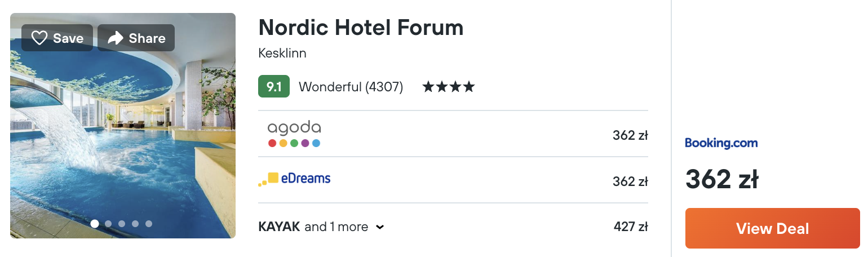This screenshot has width=868, height=257.
Task: Click the Share arrow icon
Action: pos(116,38)
